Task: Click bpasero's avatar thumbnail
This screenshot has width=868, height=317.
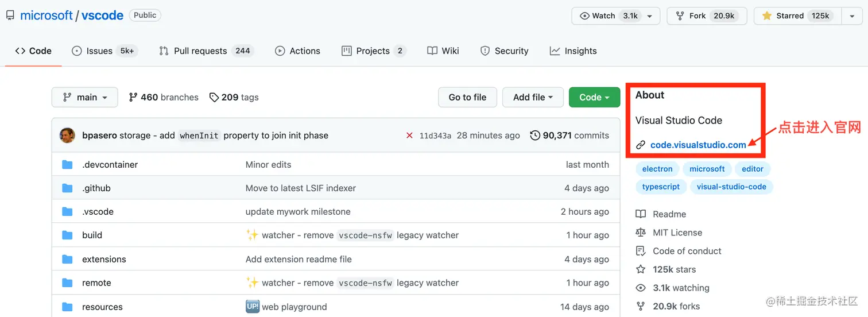Action: (67, 136)
